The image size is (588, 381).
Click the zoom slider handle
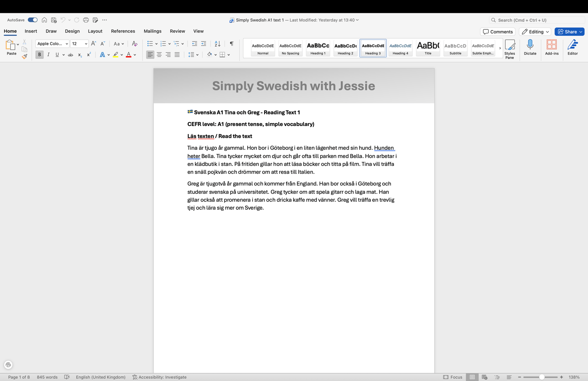[x=541, y=377]
